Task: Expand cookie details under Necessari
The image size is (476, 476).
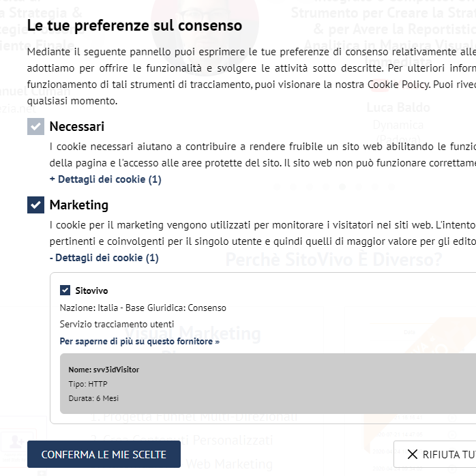Action: pos(105,179)
